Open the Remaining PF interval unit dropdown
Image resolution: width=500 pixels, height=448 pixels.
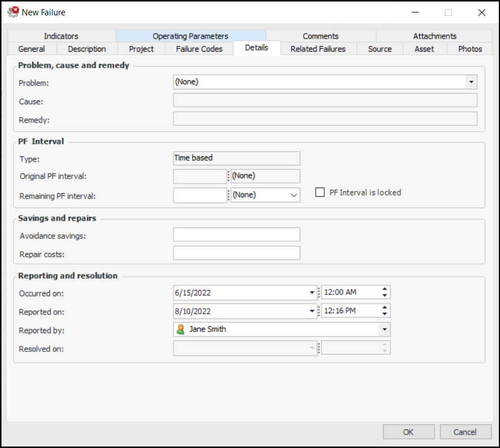[294, 195]
